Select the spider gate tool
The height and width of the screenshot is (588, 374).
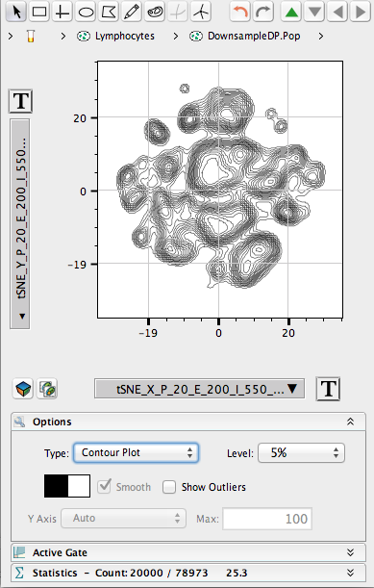[x=201, y=12]
